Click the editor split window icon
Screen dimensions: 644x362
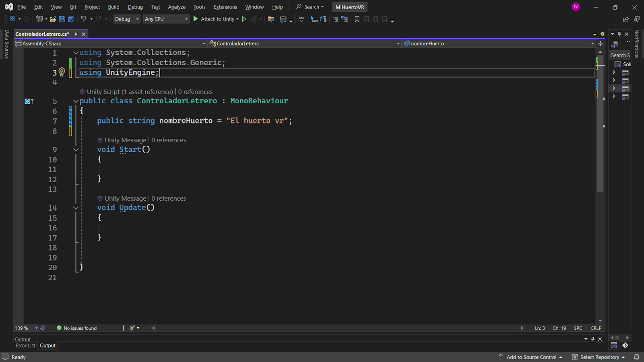click(600, 43)
